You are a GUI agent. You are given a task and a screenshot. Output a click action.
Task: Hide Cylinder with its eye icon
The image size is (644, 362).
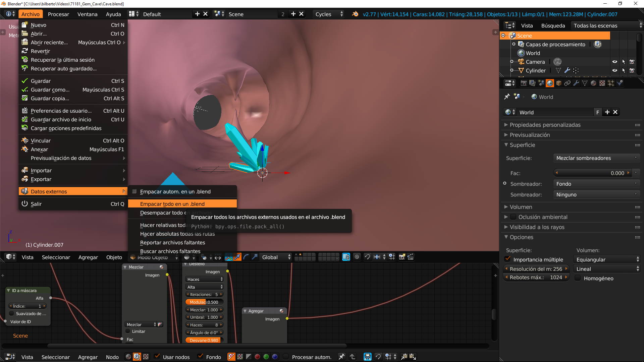[x=614, y=71]
